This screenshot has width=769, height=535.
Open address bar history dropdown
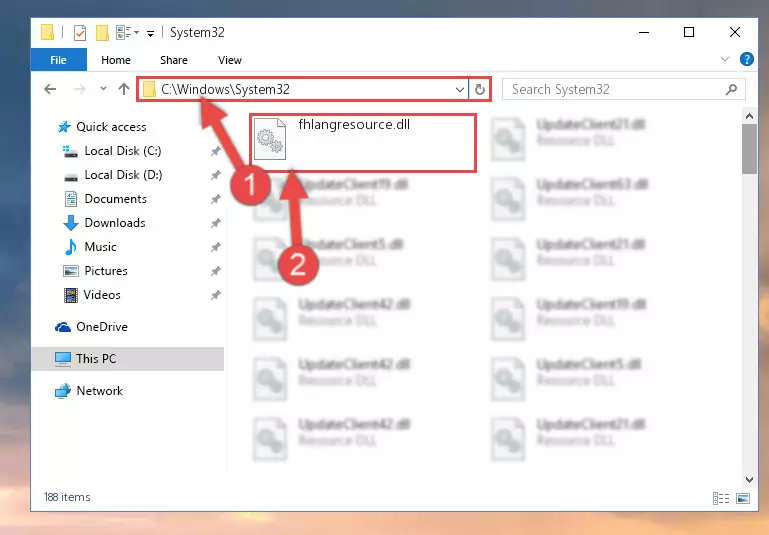click(x=460, y=90)
